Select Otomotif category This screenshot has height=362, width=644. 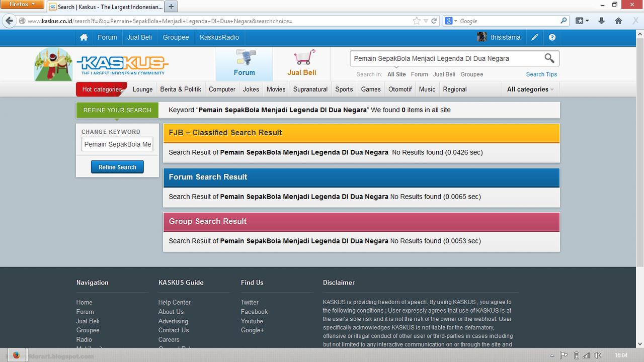tap(400, 89)
